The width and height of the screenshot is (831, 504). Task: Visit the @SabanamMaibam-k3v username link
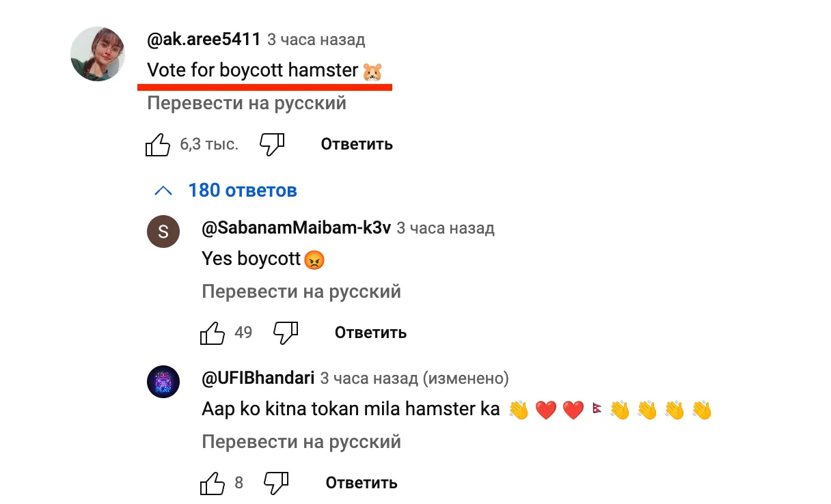point(297,228)
